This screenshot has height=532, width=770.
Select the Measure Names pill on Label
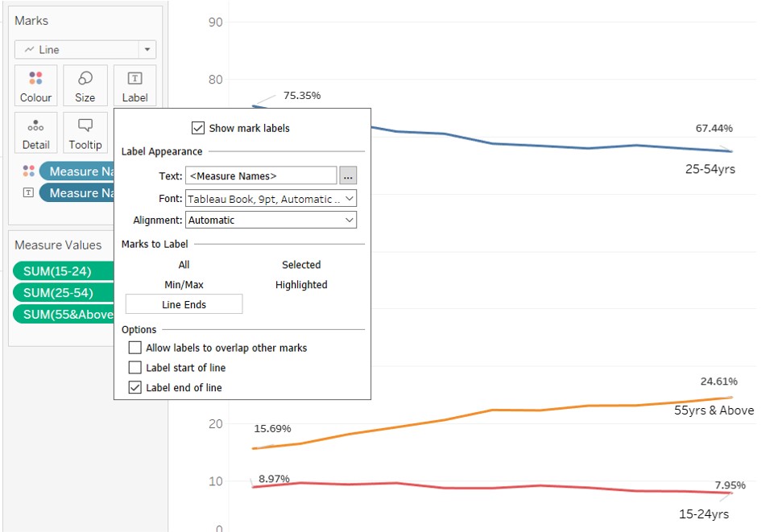[77, 192]
